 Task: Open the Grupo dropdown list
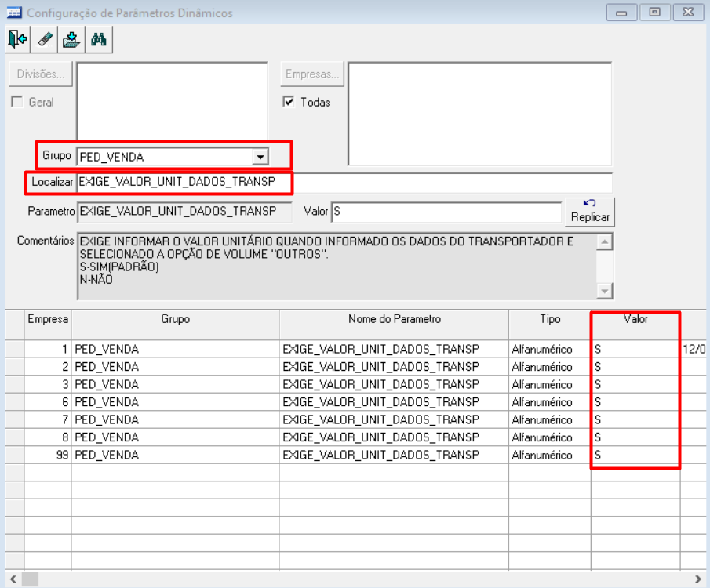coord(260,157)
